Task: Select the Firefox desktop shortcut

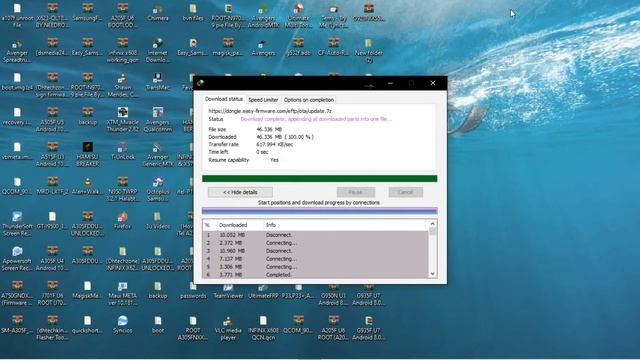Action: (122, 220)
